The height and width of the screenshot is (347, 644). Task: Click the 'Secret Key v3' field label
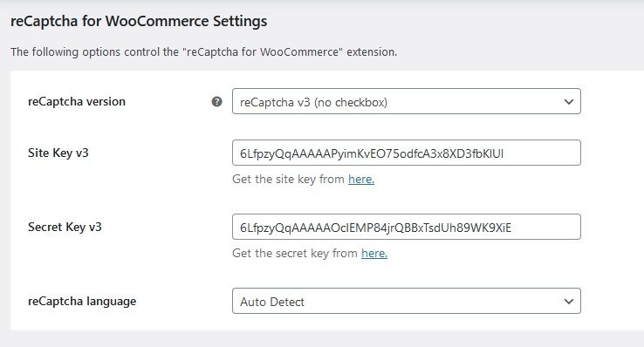(x=65, y=227)
